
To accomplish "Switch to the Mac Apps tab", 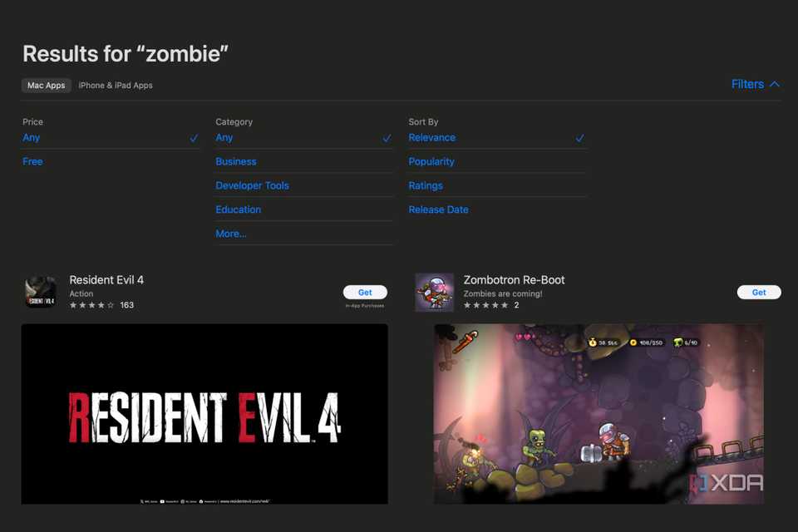I will [x=47, y=86].
